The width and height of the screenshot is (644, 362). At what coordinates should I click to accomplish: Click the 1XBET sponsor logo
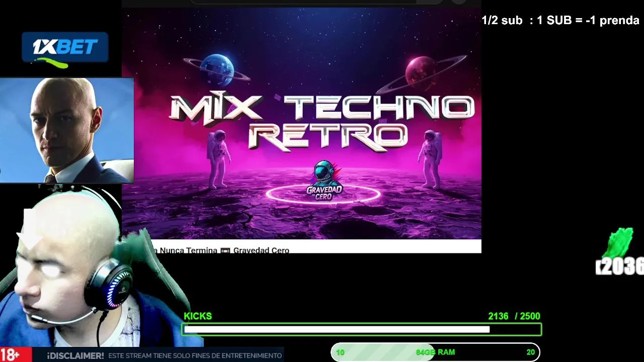65,50
